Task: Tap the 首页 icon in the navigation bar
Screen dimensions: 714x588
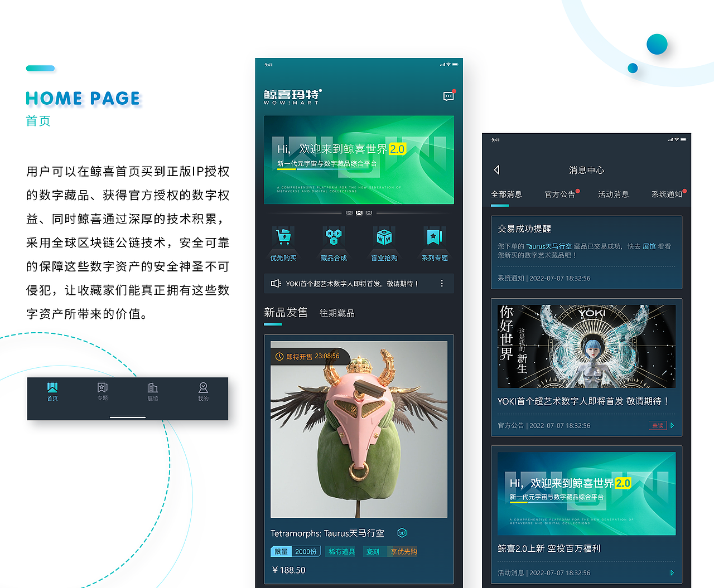Action: click(x=52, y=387)
